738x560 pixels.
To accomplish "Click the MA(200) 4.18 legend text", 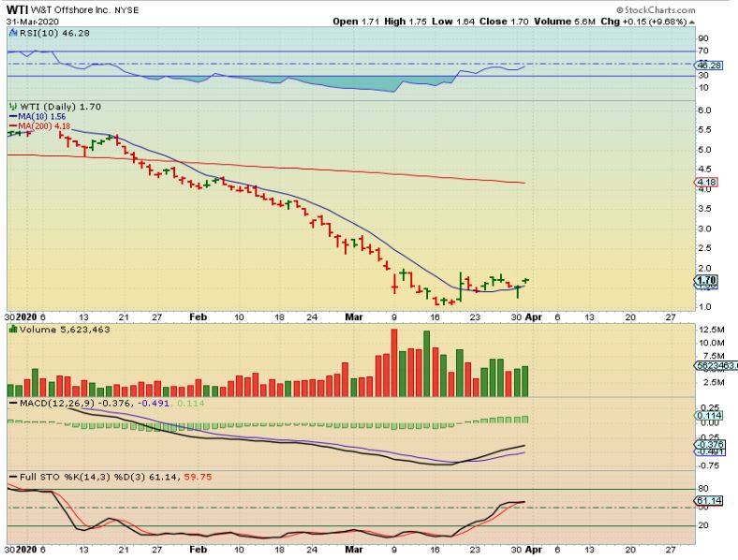I will tap(44, 126).
